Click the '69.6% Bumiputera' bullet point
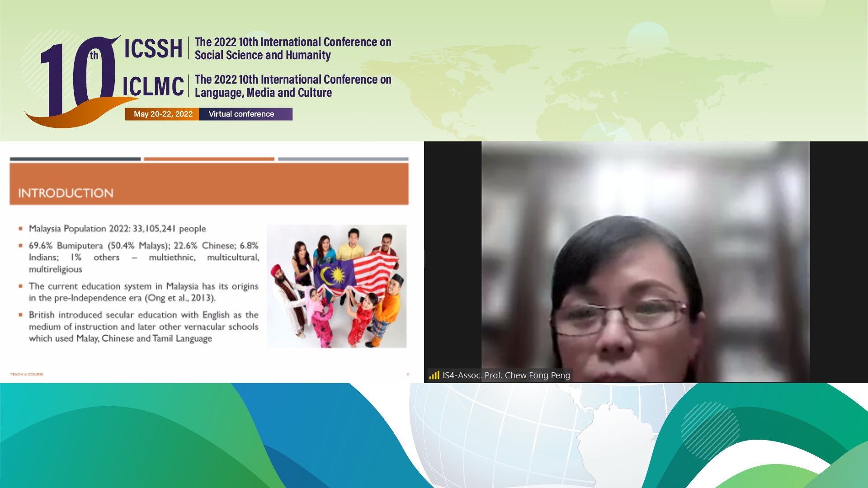 [144, 257]
